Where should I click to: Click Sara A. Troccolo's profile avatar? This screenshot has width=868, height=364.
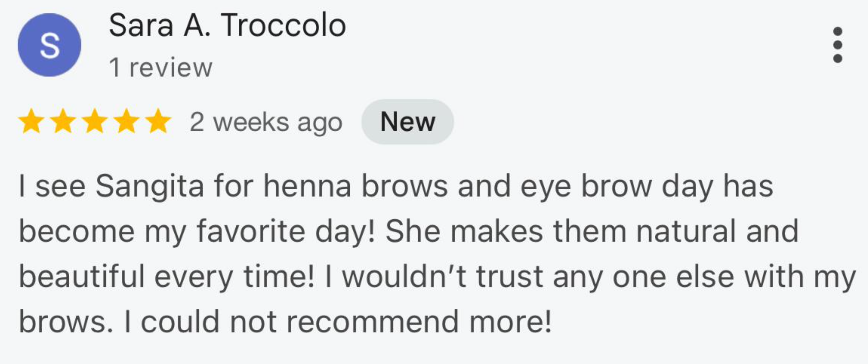[49, 45]
